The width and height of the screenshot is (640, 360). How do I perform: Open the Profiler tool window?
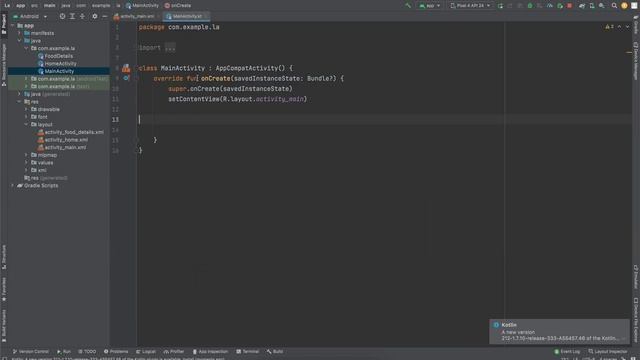coord(174,351)
